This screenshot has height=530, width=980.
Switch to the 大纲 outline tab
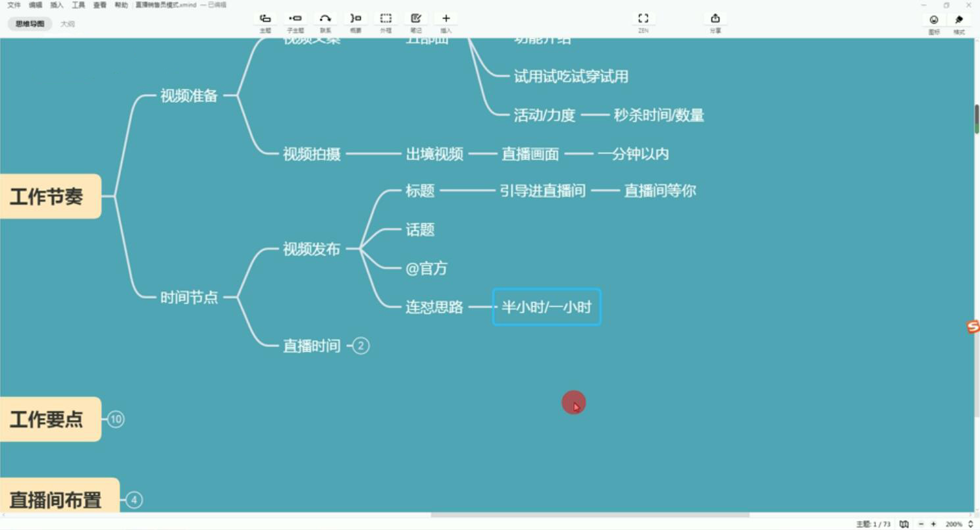pos(67,24)
